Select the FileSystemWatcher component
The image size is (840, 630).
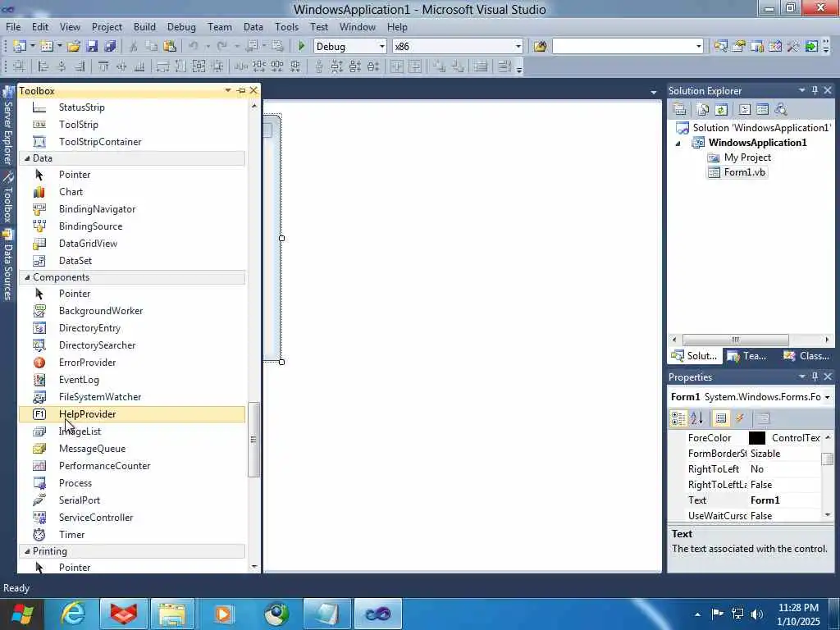point(131,397)
